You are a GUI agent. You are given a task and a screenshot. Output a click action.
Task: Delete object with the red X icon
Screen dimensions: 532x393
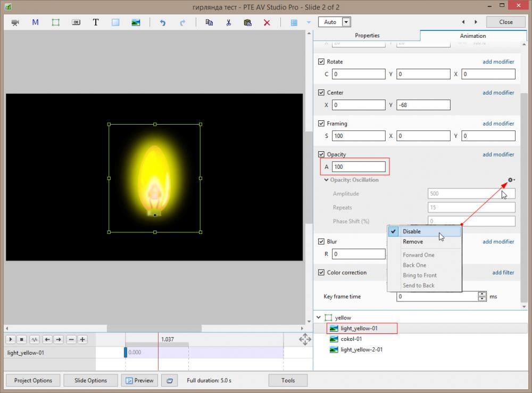click(267, 22)
